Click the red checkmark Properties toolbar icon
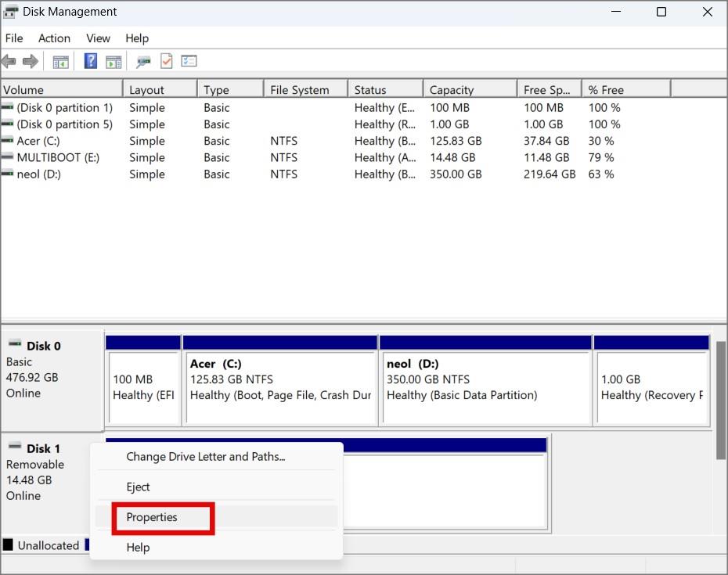The image size is (728, 575). click(x=166, y=61)
